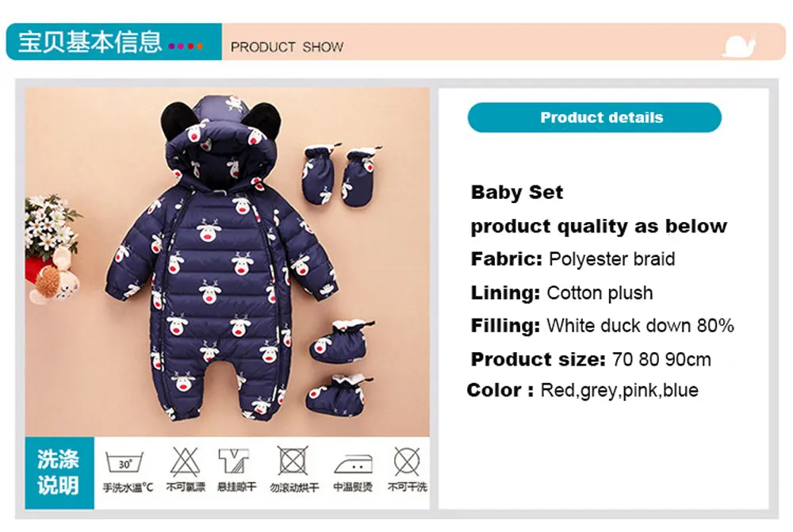Select the hang to dry shirt icon

pyautogui.click(x=234, y=461)
